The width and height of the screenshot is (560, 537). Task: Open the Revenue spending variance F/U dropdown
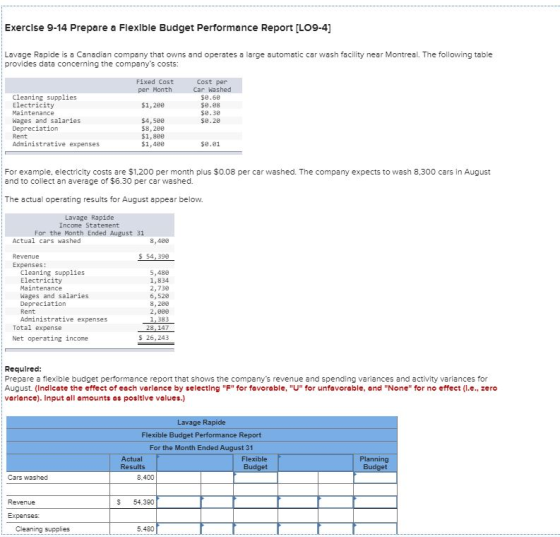point(217,502)
